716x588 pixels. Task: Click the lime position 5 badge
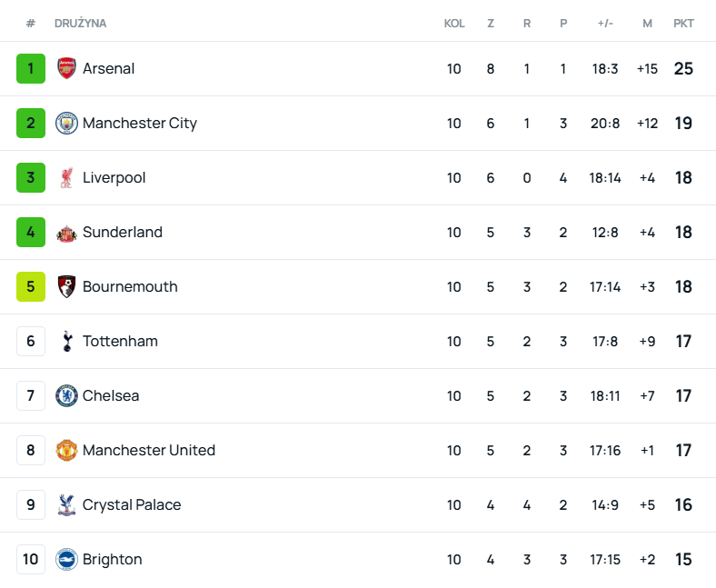click(x=31, y=286)
